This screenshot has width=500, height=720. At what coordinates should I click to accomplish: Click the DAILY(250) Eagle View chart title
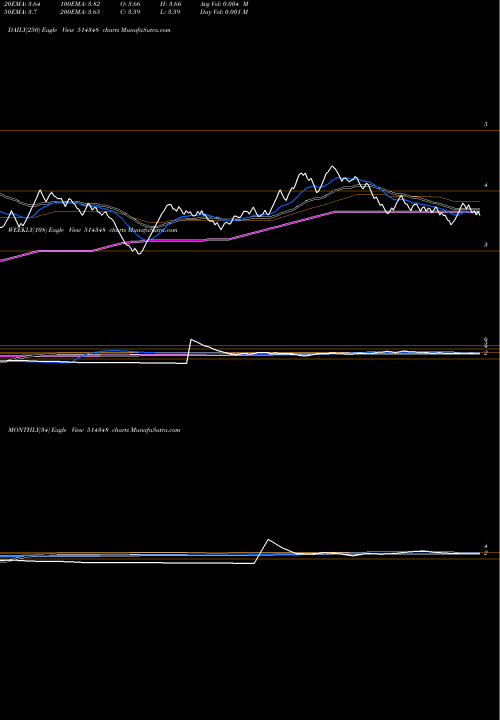click(89, 30)
